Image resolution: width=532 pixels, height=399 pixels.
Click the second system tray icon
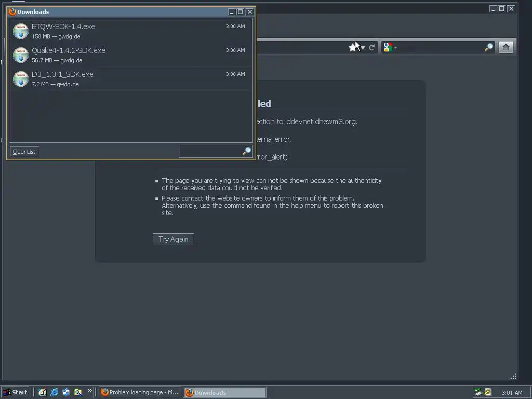point(488,392)
